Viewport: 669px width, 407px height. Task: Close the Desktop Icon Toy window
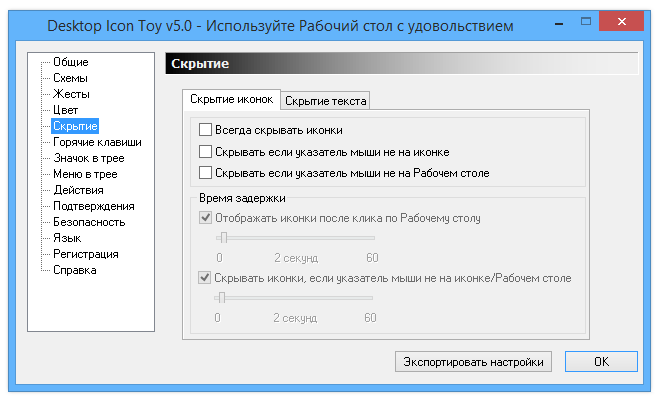pyautogui.click(x=621, y=21)
